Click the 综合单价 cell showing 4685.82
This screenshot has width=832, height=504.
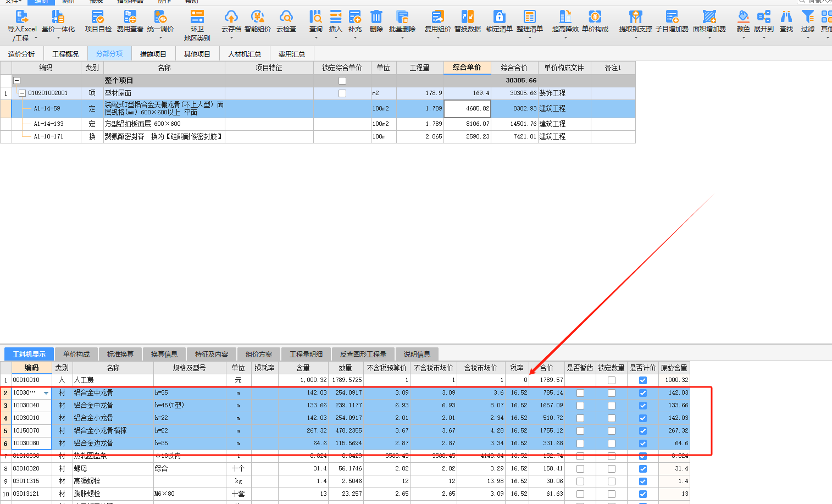point(467,109)
